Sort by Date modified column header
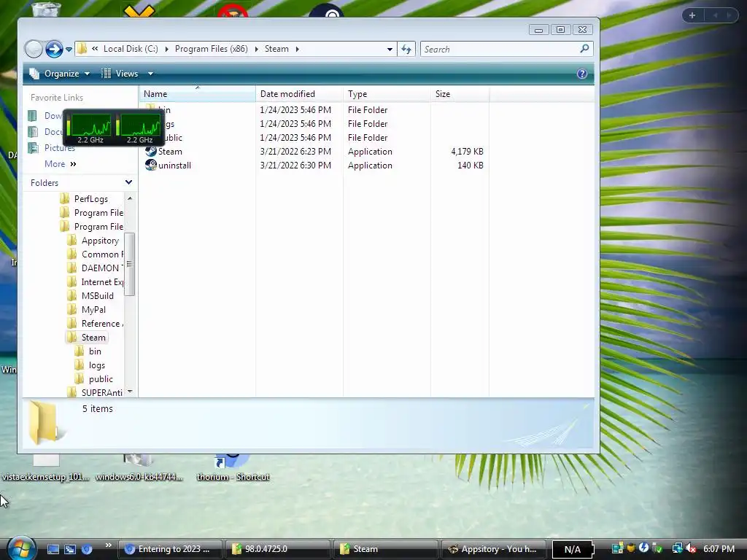 (299, 94)
